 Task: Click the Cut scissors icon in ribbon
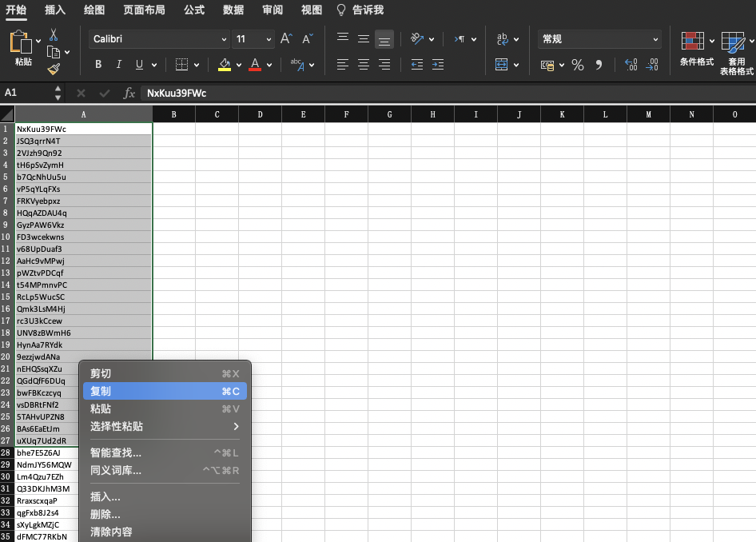coord(54,35)
